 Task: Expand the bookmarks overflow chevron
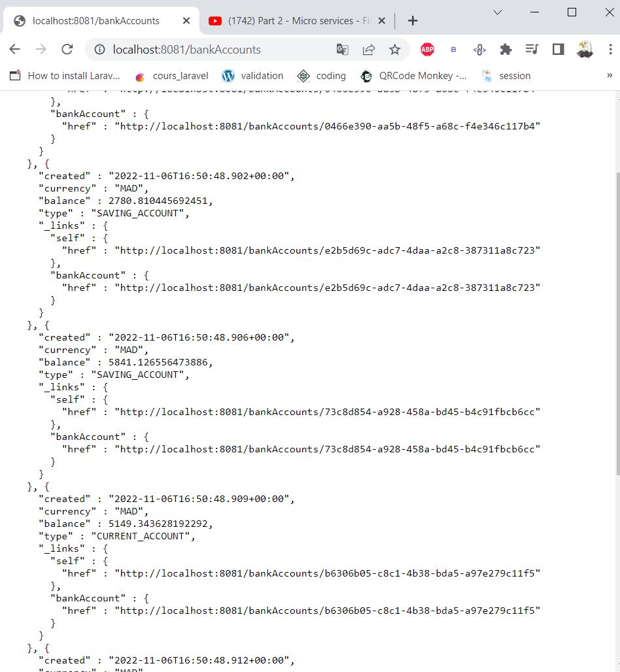(610, 75)
